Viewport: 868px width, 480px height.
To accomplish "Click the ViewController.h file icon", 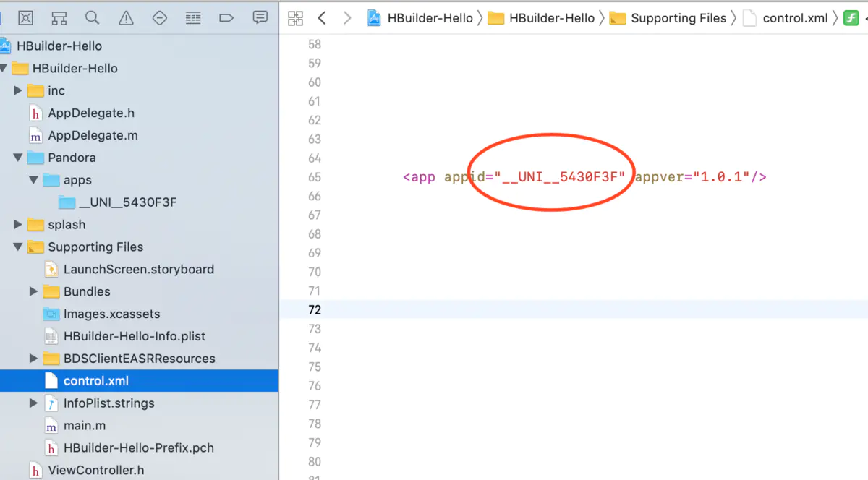I will 35,471.
